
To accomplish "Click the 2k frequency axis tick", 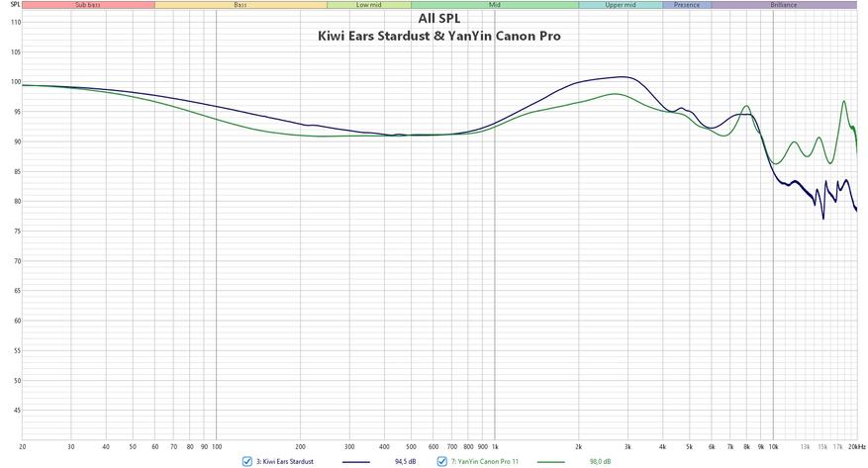I will [x=578, y=446].
